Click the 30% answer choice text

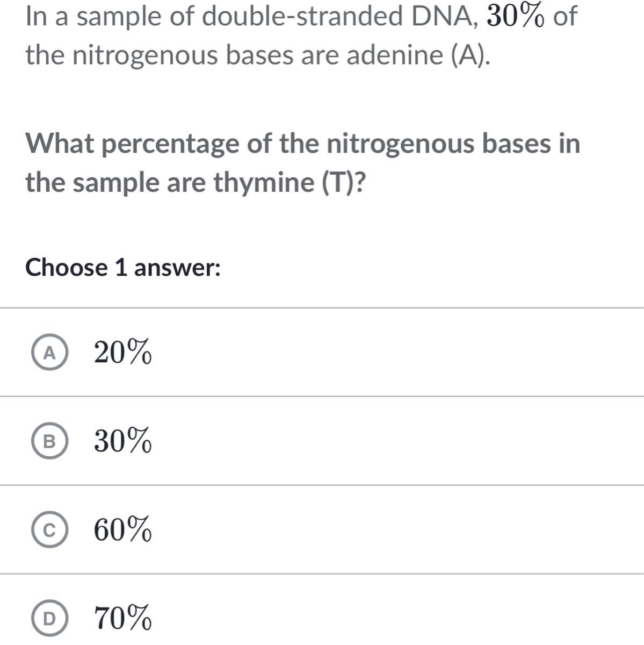point(122,442)
